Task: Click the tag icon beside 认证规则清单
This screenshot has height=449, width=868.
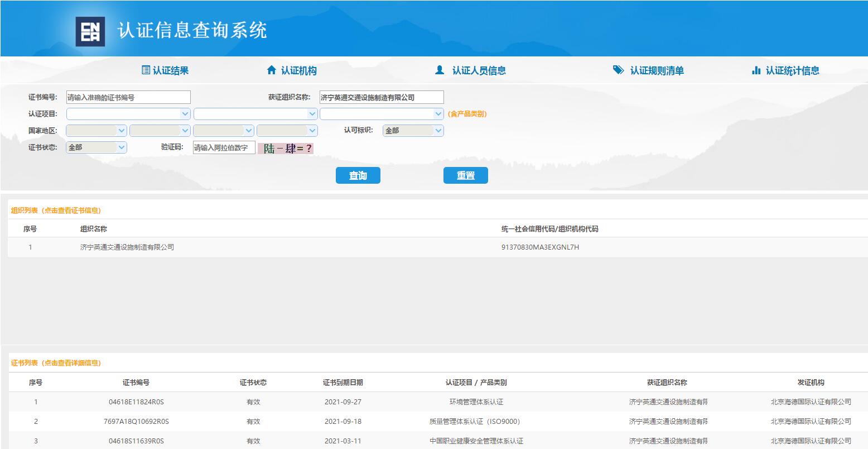Action: pos(618,70)
